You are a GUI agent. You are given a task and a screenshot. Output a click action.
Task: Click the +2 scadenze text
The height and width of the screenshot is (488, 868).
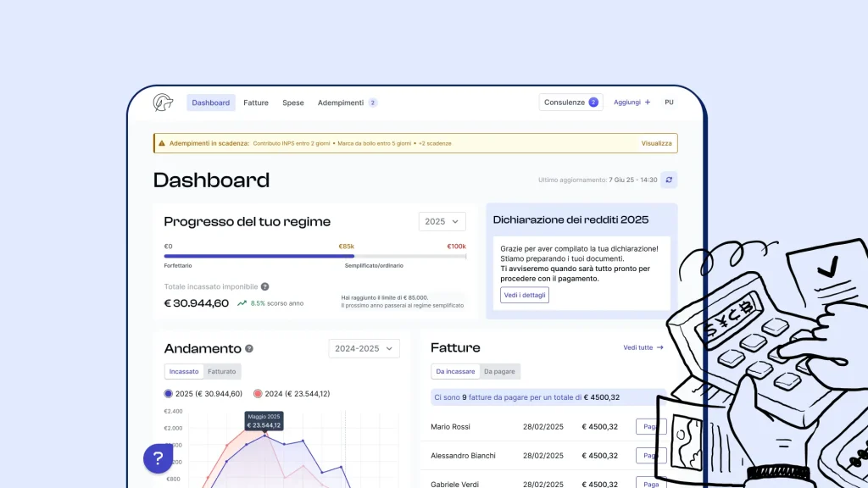pos(435,143)
